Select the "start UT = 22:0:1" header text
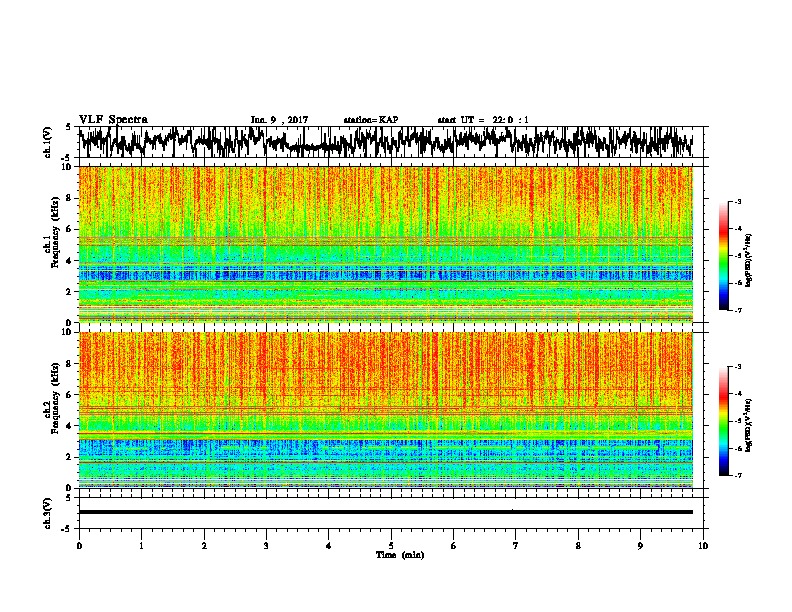This screenshot has height=612, width=792. [483, 120]
